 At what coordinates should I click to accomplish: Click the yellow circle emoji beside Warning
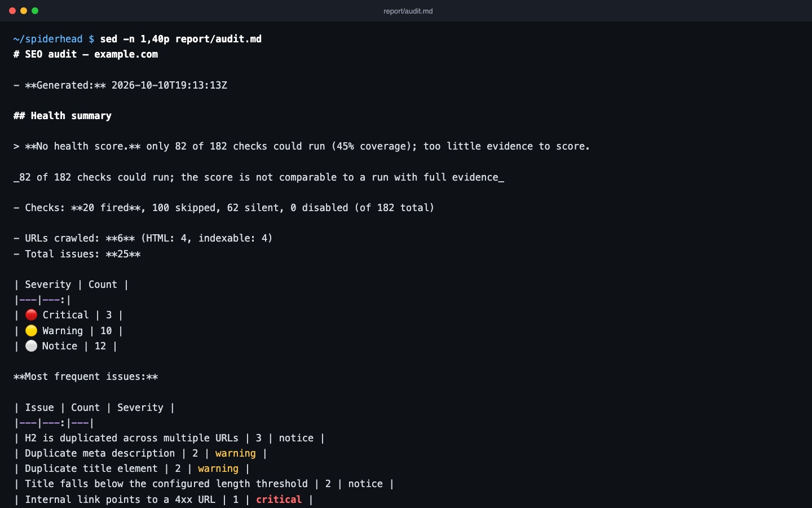[31, 331]
